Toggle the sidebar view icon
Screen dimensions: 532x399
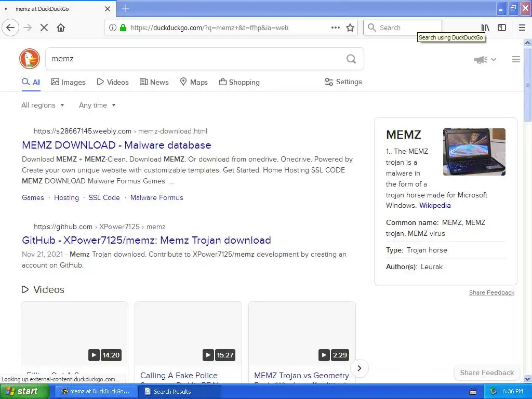(x=502, y=28)
